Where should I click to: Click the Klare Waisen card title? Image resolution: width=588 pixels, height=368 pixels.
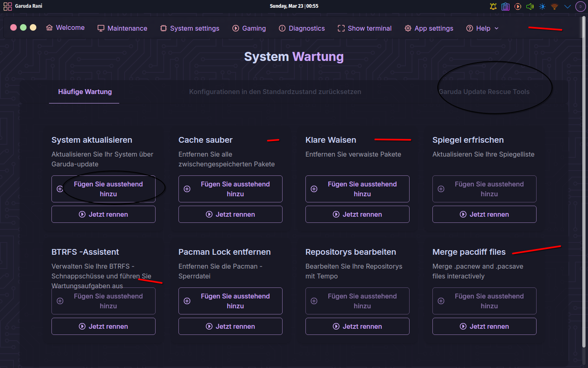tap(331, 140)
